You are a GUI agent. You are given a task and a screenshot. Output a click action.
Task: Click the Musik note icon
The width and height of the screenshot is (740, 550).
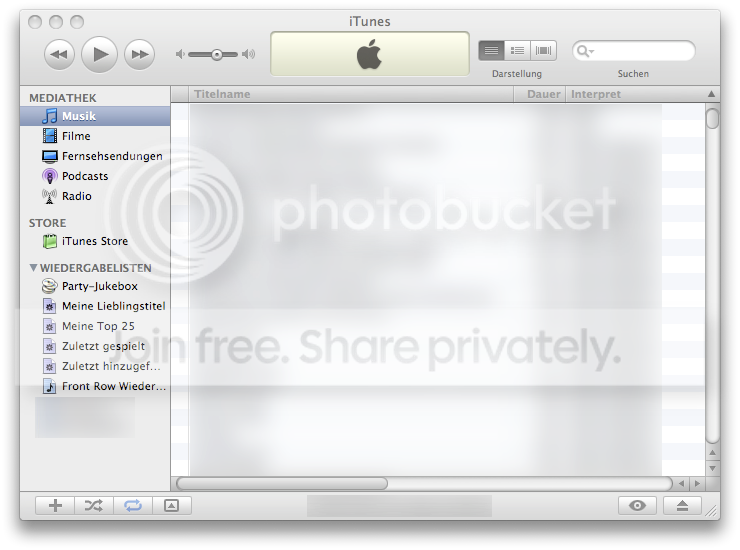pos(50,116)
